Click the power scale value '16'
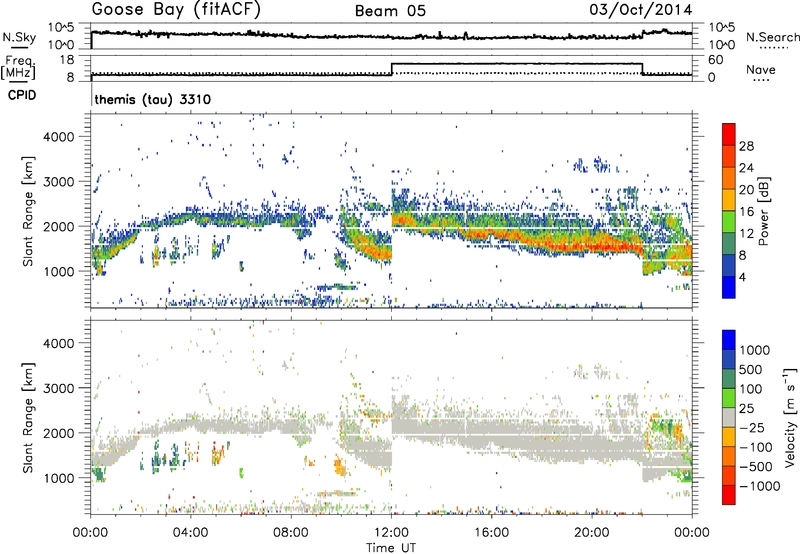 pyautogui.click(x=746, y=212)
